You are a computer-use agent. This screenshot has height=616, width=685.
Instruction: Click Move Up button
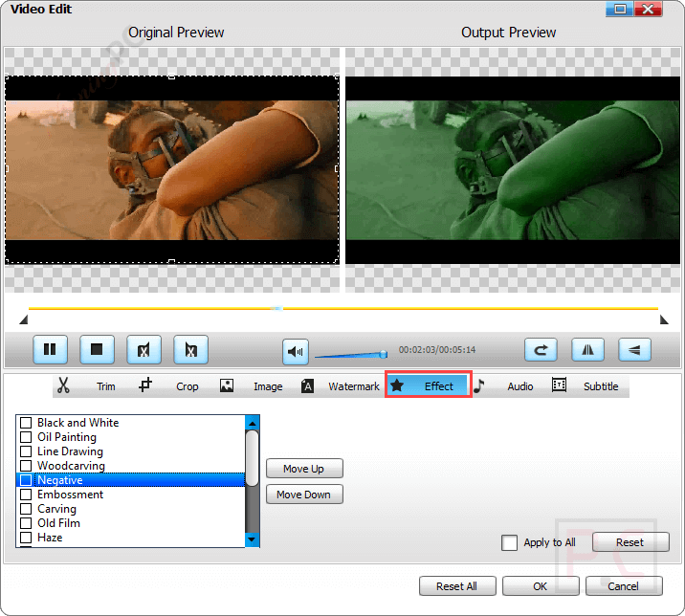point(304,469)
